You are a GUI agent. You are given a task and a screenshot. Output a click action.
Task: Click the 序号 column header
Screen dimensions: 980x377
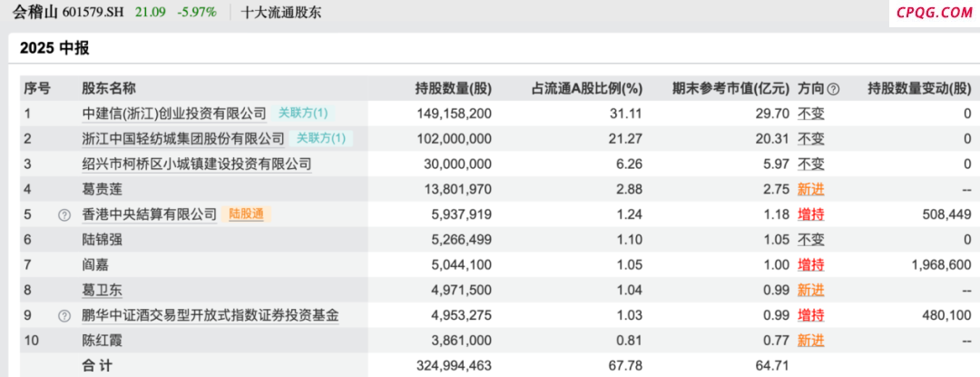[37, 89]
